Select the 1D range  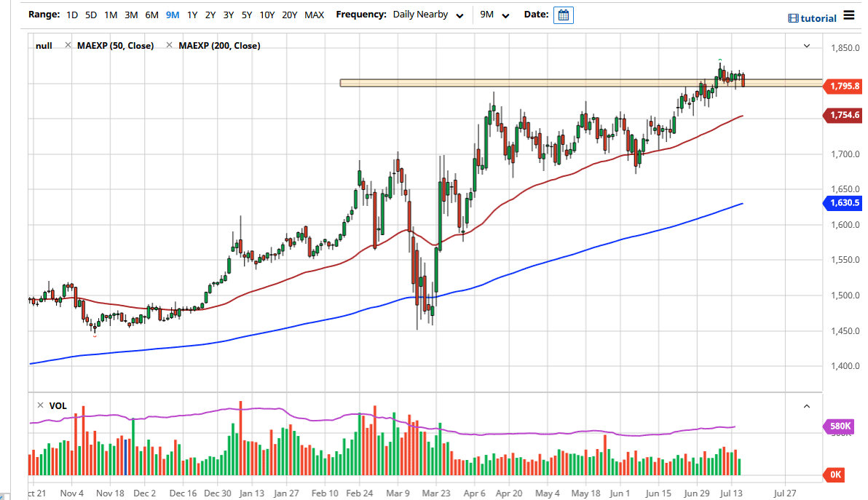pos(72,15)
